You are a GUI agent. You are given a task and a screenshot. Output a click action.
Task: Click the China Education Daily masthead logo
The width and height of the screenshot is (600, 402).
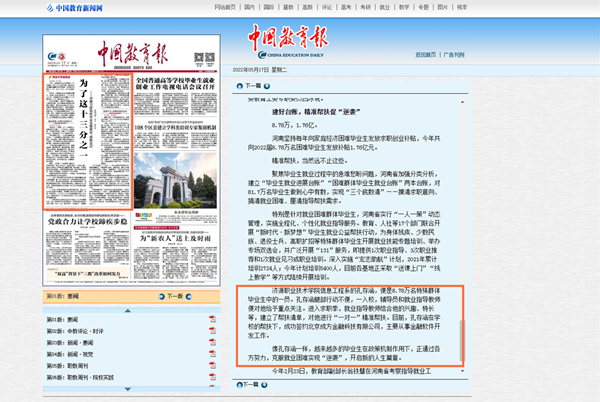(x=289, y=41)
